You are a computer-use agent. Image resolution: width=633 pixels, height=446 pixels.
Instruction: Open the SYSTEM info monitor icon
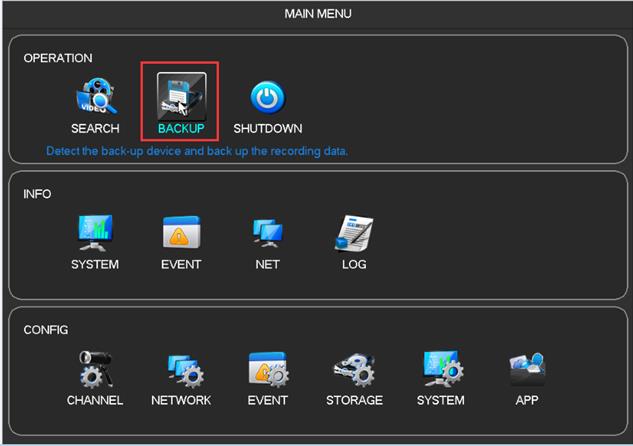point(95,233)
